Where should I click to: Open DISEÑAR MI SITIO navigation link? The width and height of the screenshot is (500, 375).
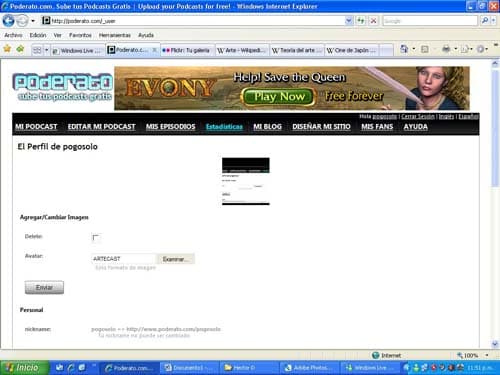pyautogui.click(x=321, y=127)
